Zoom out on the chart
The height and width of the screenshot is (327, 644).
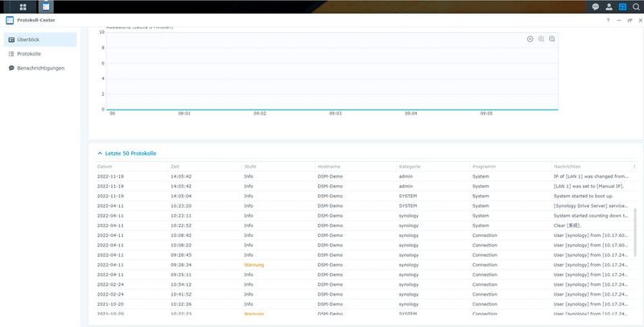tap(552, 39)
